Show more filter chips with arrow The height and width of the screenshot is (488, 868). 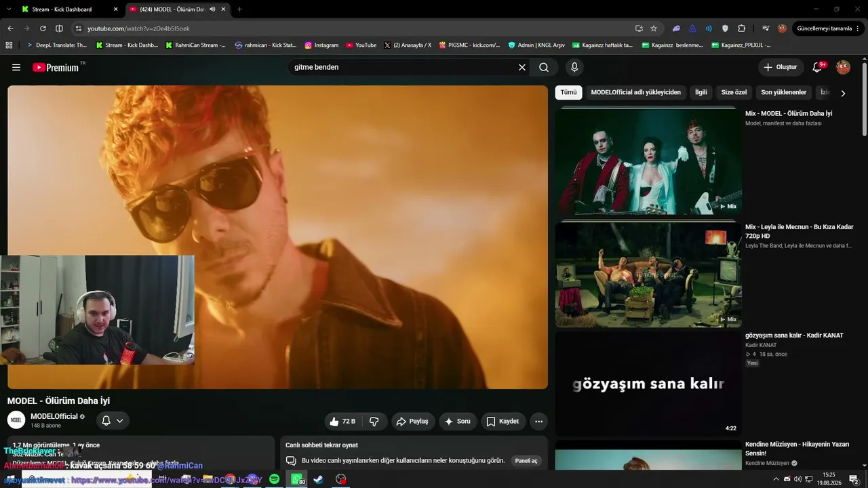[843, 93]
